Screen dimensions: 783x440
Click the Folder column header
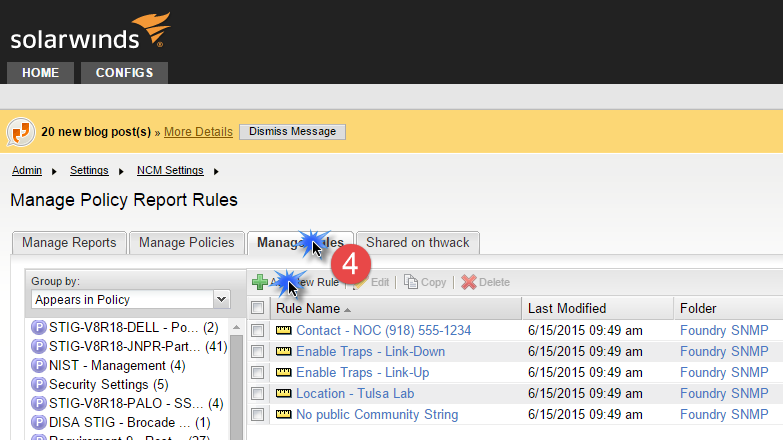[x=728, y=308]
